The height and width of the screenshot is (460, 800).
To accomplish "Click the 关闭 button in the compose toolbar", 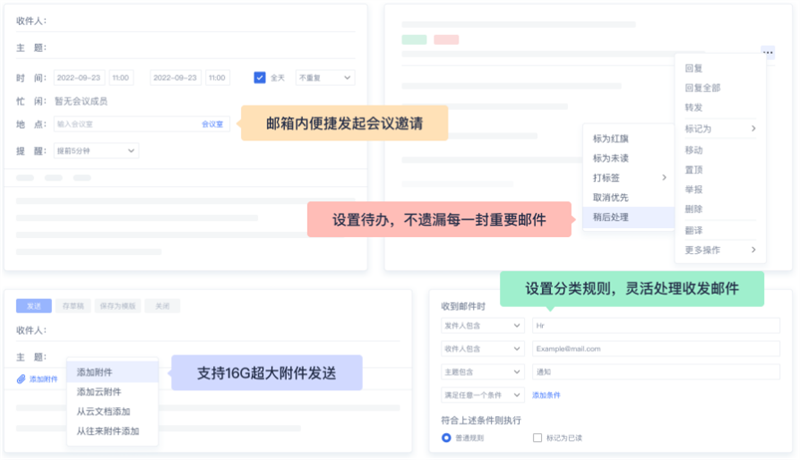I will 162,306.
